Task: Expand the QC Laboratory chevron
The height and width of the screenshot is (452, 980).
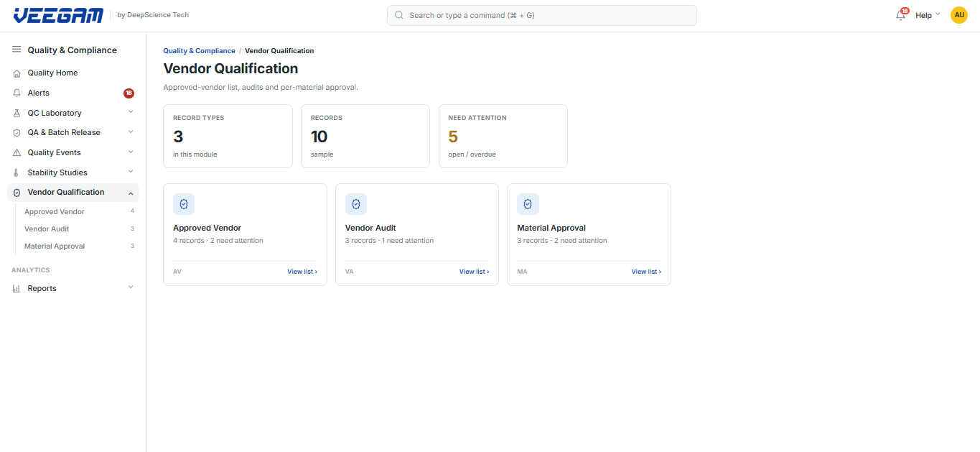Action: (x=131, y=112)
